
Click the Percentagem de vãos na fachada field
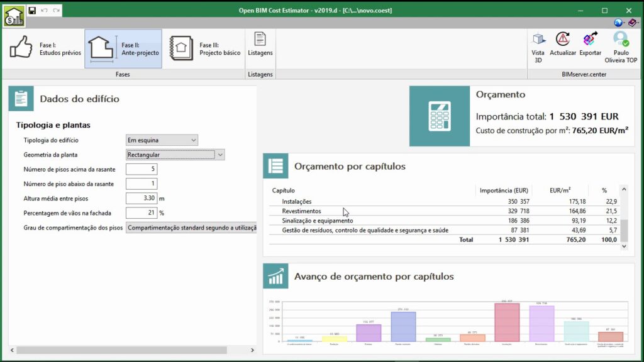tap(142, 213)
